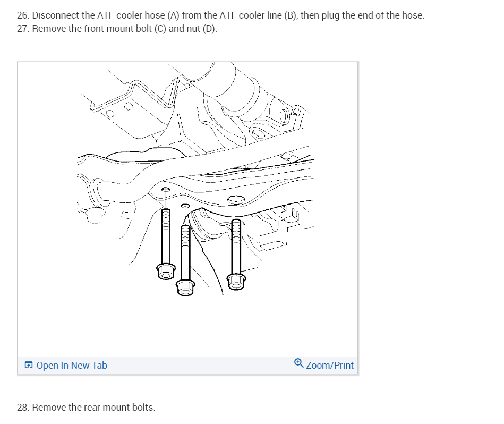Click the middle bolt head in the diagram
The height and width of the screenshot is (424, 504).
[185, 287]
